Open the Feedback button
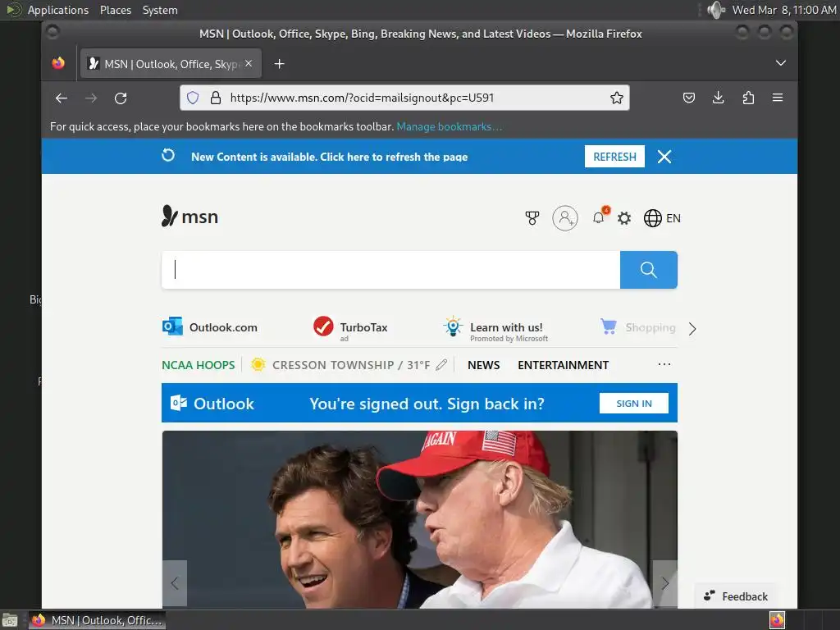Viewport: 840px width, 630px height. pyautogui.click(x=736, y=596)
